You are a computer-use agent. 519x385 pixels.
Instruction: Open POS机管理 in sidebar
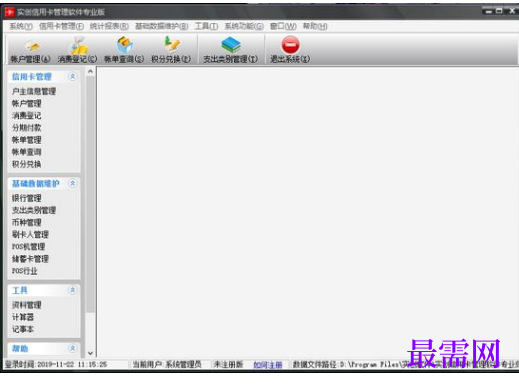coord(29,247)
